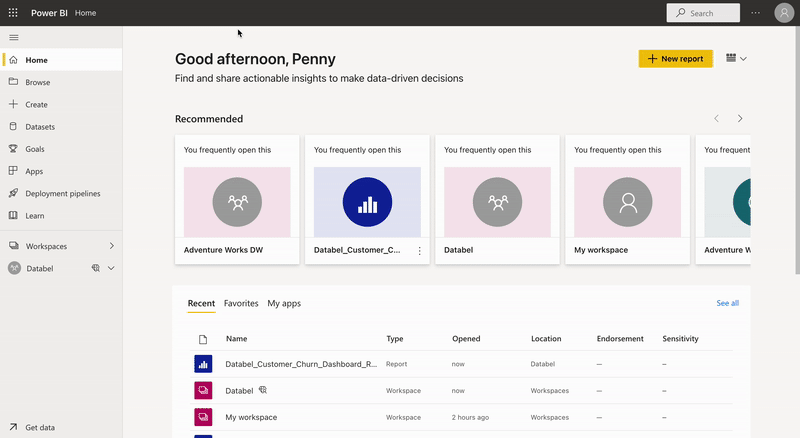800x438 pixels.
Task: Click the Browse folder icon
Action: pyautogui.click(x=13, y=82)
